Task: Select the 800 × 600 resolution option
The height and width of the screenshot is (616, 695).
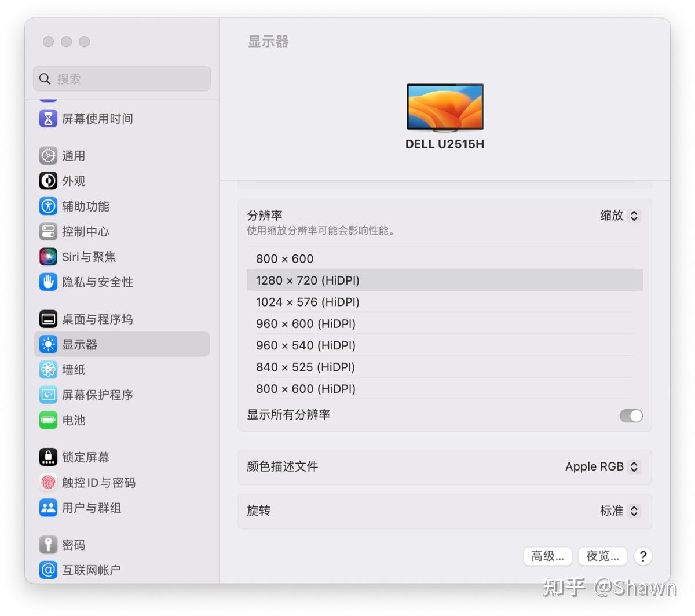Action: [284, 258]
